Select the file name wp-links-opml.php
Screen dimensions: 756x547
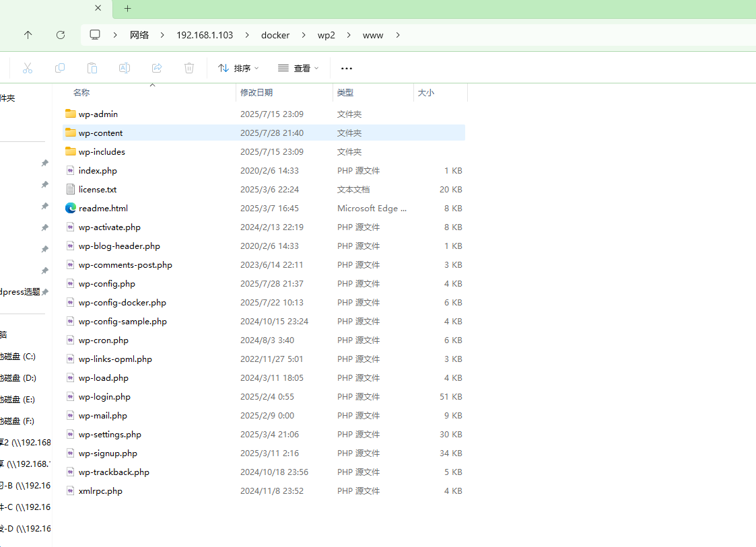coord(115,359)
